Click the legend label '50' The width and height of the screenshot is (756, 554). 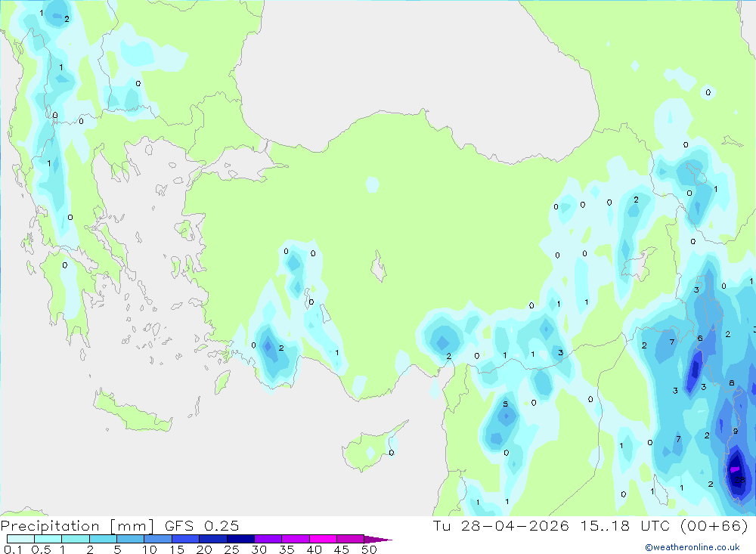coord(369,549)
